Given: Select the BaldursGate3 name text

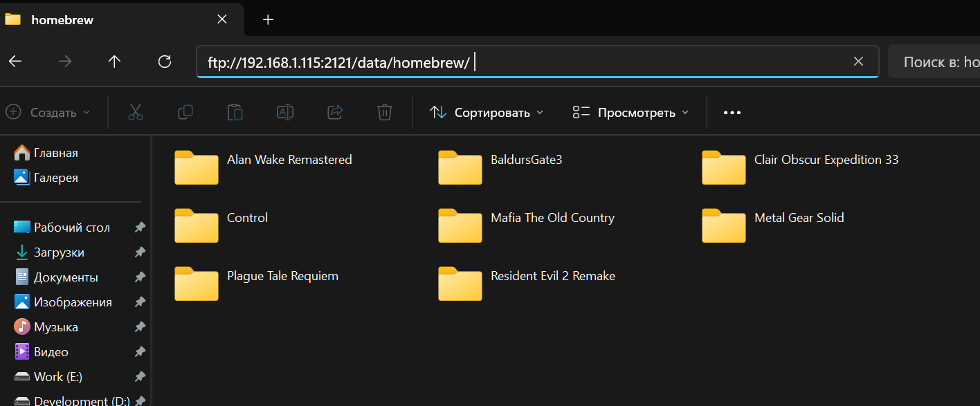Looking at the screenshot, I should click(x=527, y=160).
